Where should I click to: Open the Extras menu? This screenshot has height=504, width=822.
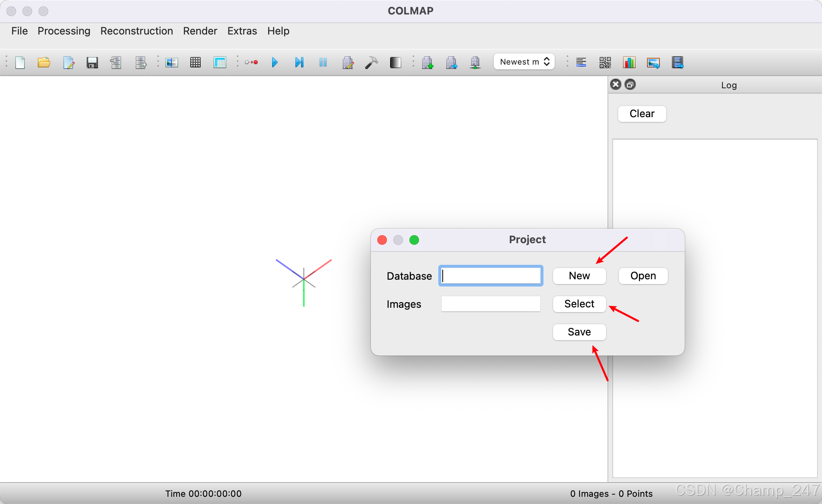point(242,31)
